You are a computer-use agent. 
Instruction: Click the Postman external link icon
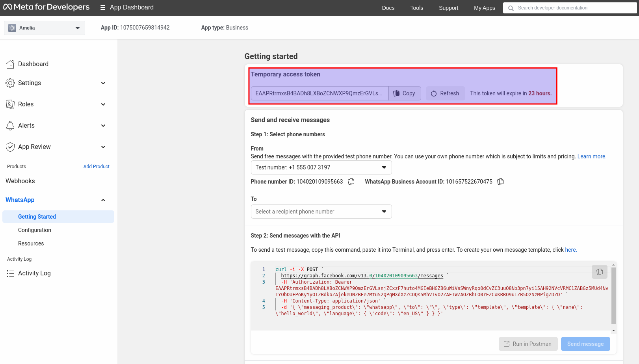pos(507,344)
